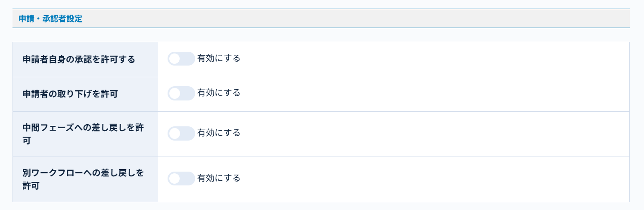
Task: Click blank white area in 中間フェーズへの差し戻しを許可 row
Action: tap(431, 134)
